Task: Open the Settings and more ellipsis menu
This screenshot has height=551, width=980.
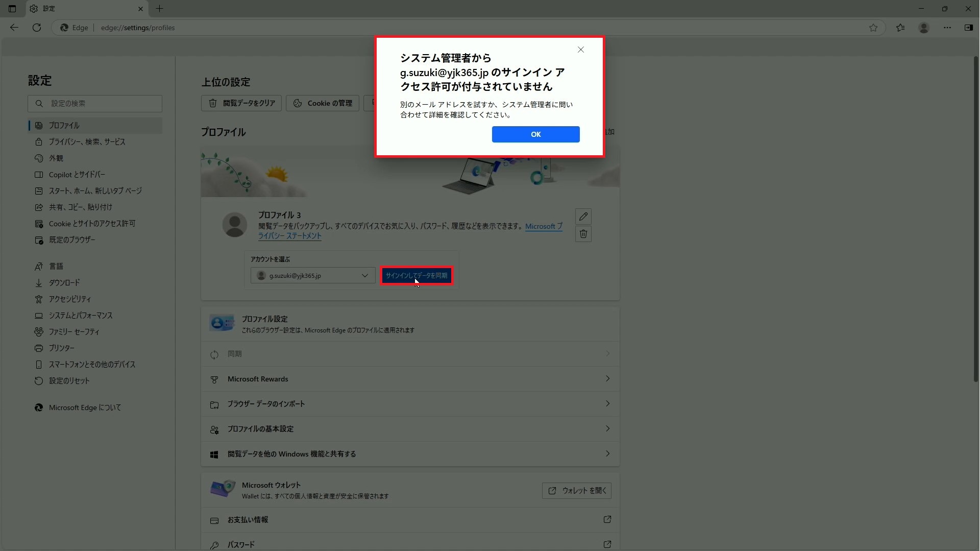Action: (947, 28)
